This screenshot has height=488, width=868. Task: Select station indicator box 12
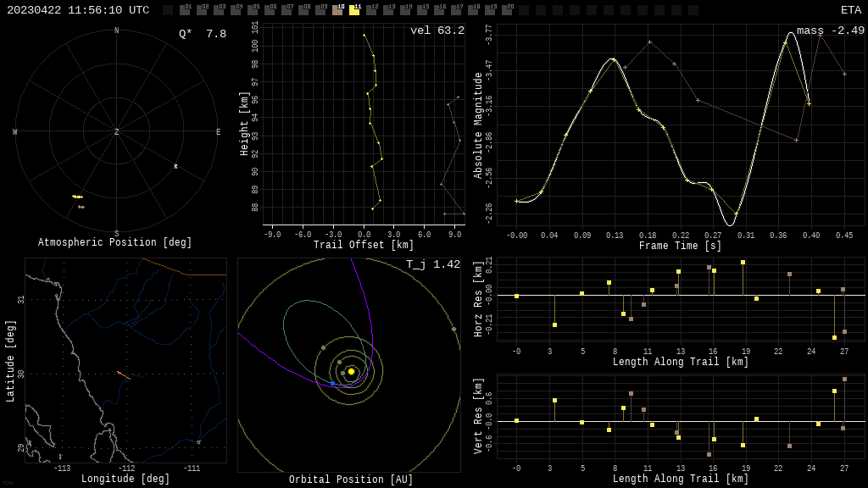coord(371,10)
